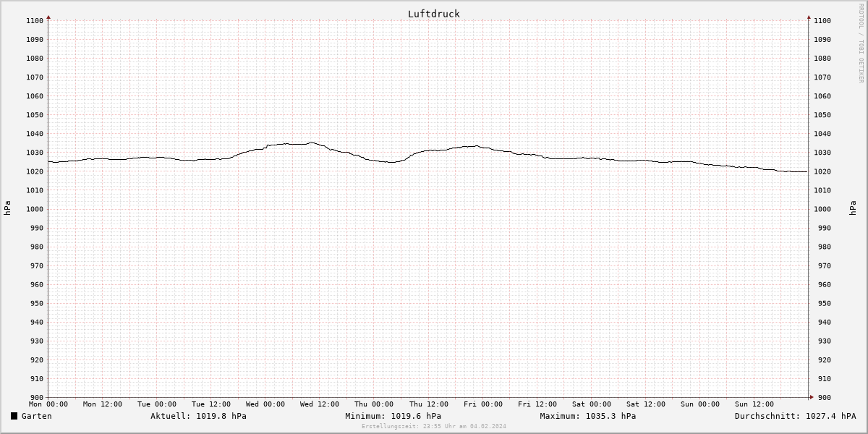Click the right hPa axis title

[x=853, y=208]
